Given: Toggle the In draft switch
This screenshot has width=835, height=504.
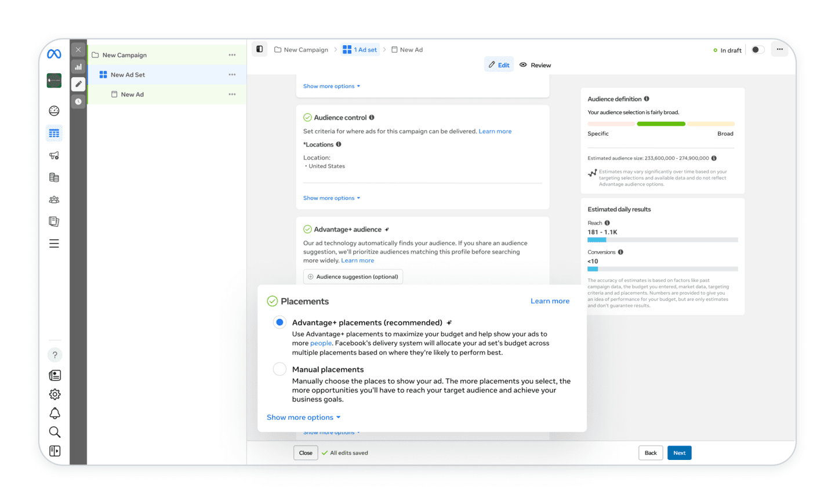Looking at the screenshot, I should click(757, 50).
